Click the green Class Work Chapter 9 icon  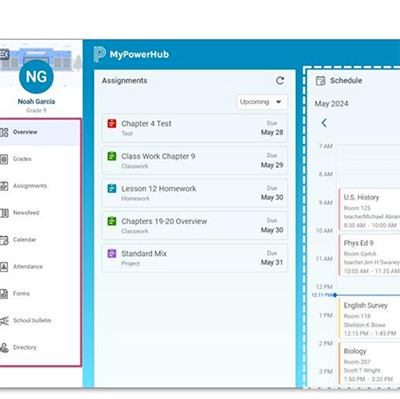pos(112,156)
